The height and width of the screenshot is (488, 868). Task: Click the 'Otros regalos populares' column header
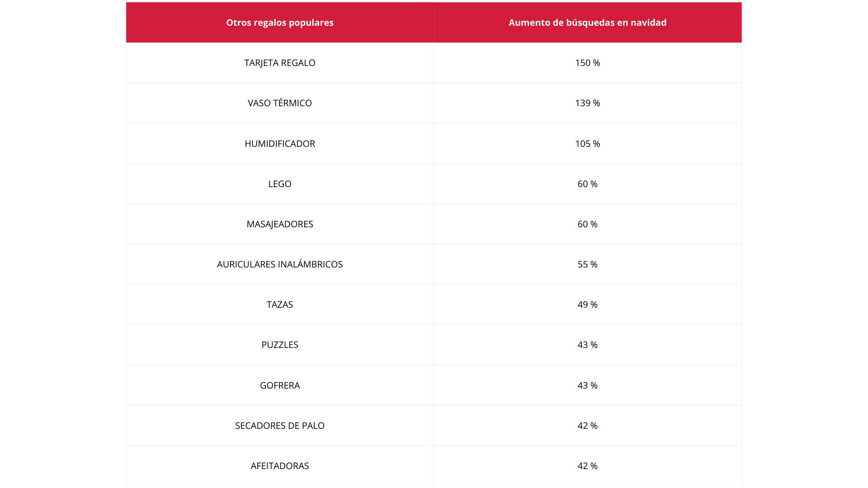coord(280,23)
